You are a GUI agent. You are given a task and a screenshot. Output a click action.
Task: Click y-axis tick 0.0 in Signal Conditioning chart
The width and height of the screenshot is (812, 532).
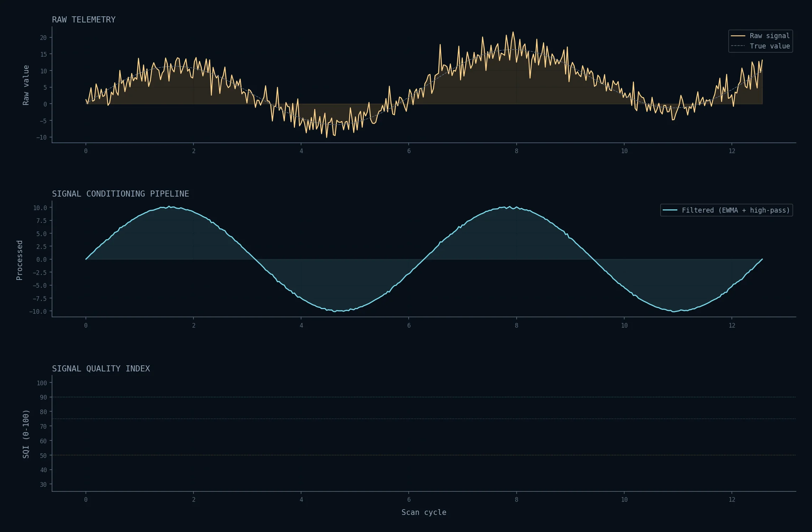(41, 260)
